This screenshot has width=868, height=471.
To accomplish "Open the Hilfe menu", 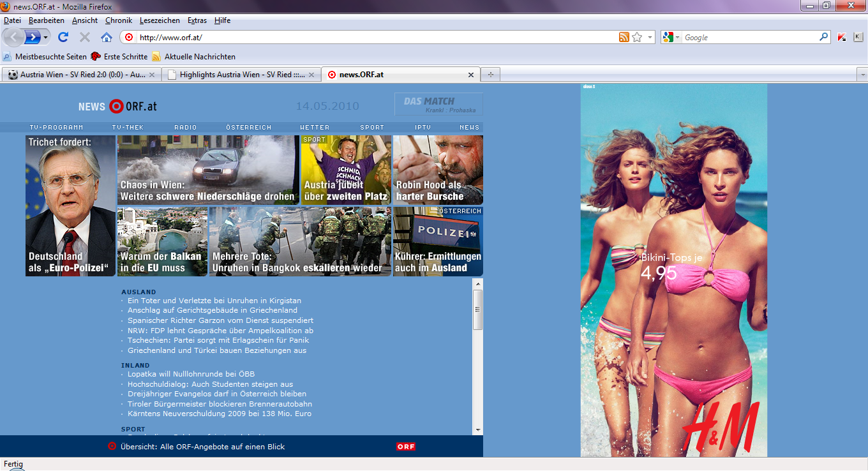I will coord(223,20).
